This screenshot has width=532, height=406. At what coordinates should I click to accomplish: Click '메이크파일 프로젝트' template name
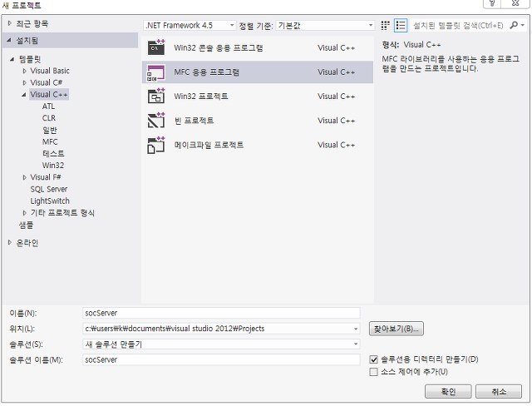(x=209, y=145)
